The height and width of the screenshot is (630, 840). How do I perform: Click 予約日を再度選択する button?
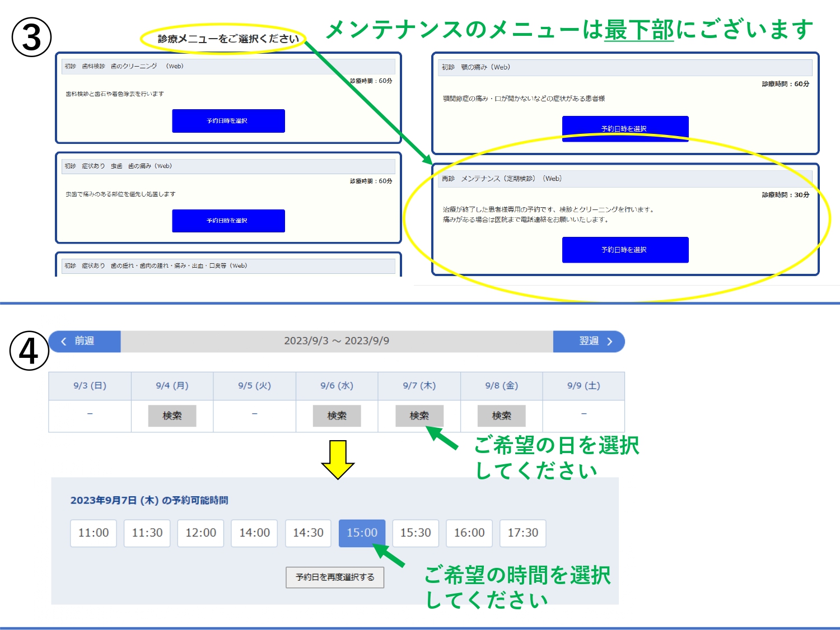click(x=335, y=577)
